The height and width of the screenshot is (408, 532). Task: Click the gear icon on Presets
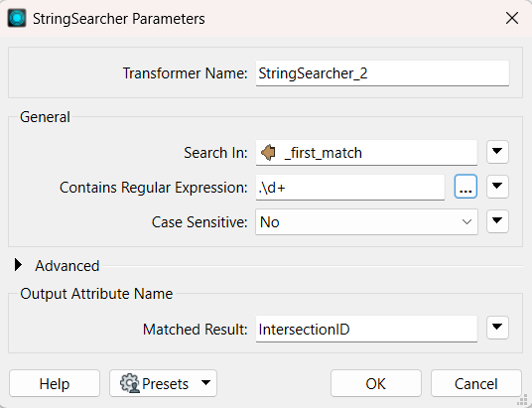[130, 383]
